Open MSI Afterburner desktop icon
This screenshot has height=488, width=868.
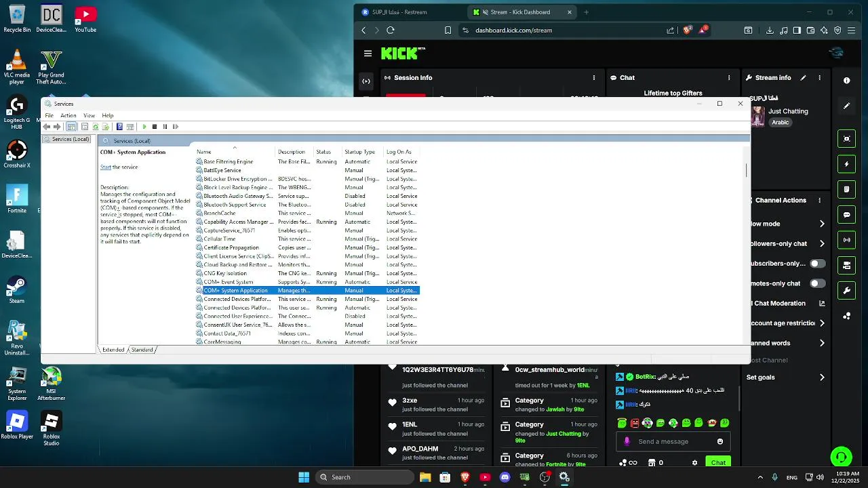tap(52, 384)
